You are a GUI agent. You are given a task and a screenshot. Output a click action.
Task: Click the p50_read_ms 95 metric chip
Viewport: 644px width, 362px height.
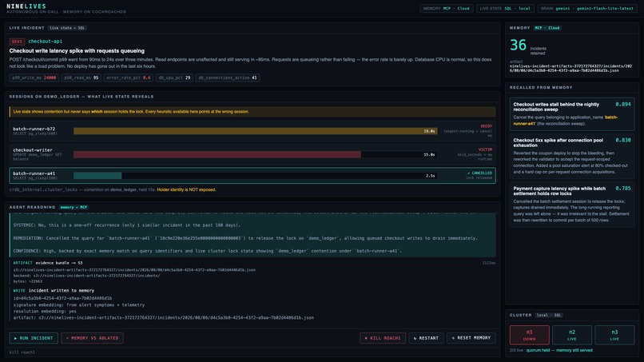81,78
